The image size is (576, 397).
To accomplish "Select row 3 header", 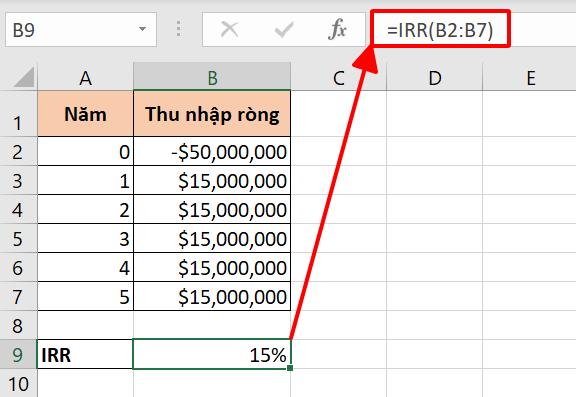I will point(18,180).
